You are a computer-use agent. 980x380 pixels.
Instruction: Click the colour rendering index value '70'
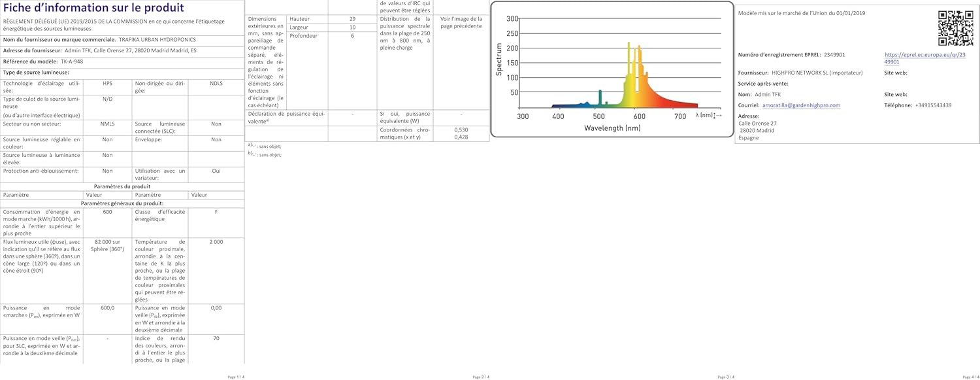coord(216,338)
